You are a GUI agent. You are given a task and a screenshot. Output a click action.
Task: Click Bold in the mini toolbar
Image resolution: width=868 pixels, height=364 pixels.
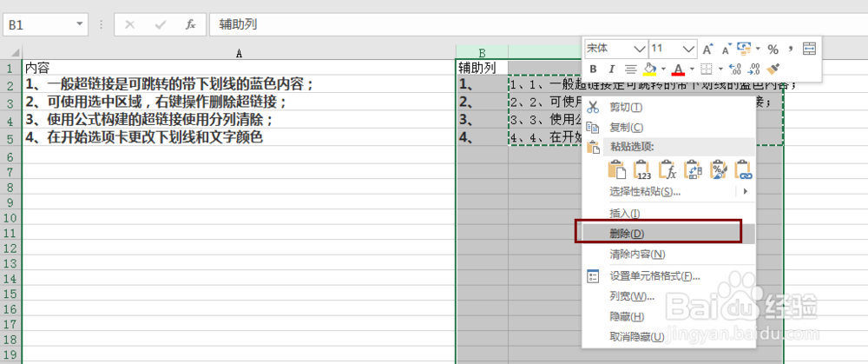pos(594,69)
